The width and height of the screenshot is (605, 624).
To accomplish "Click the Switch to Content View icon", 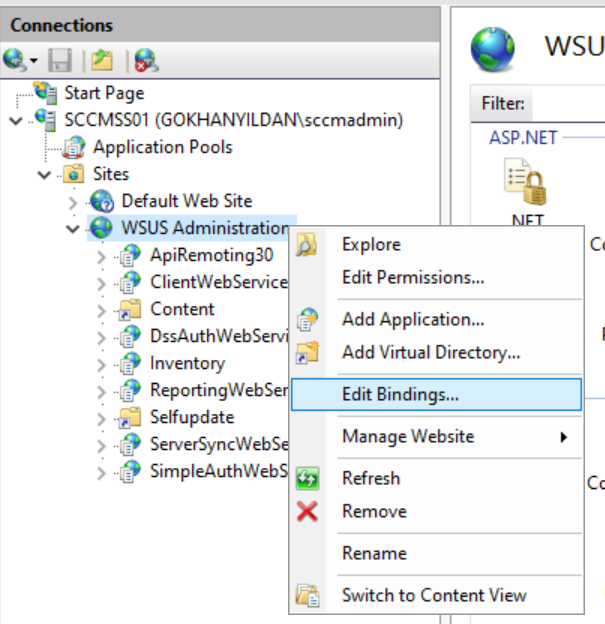I will 307,595.
